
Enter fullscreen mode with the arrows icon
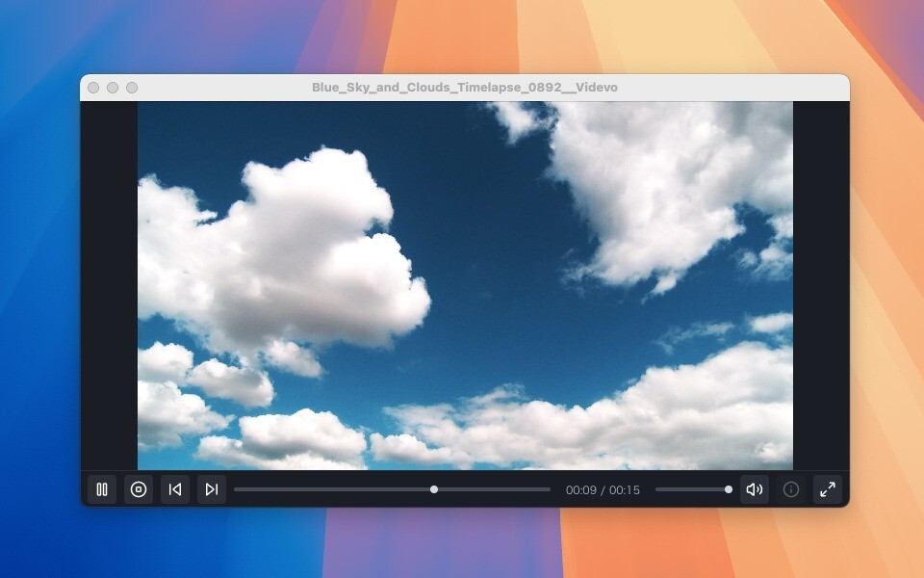pyautogui.click(x=828, y=489)
